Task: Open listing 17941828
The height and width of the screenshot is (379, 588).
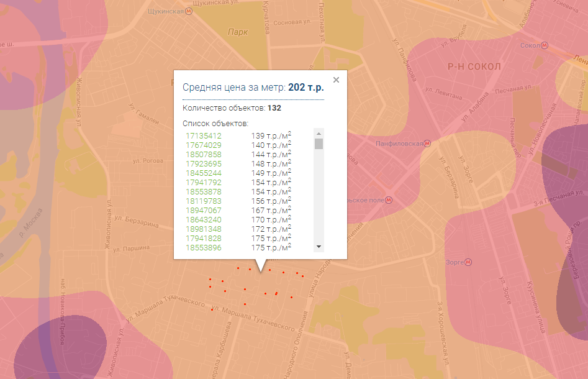Action: point(204,239)
